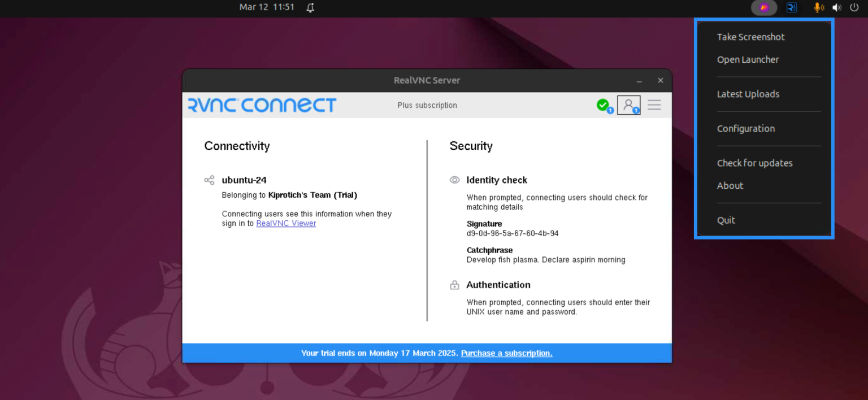Toggle the speaker volume icon
The image size is (868, 400).
[x=836, y=7]
